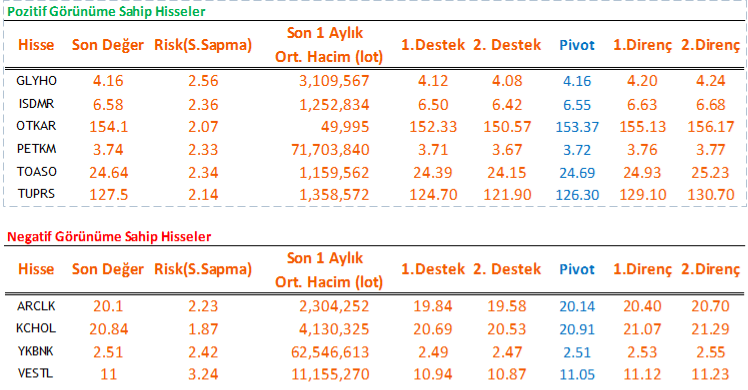Image resolution: width=748 pixels, height=390 pixels.
Task: Click the GLYHO stock name
Action: click(x=36, y=81)
